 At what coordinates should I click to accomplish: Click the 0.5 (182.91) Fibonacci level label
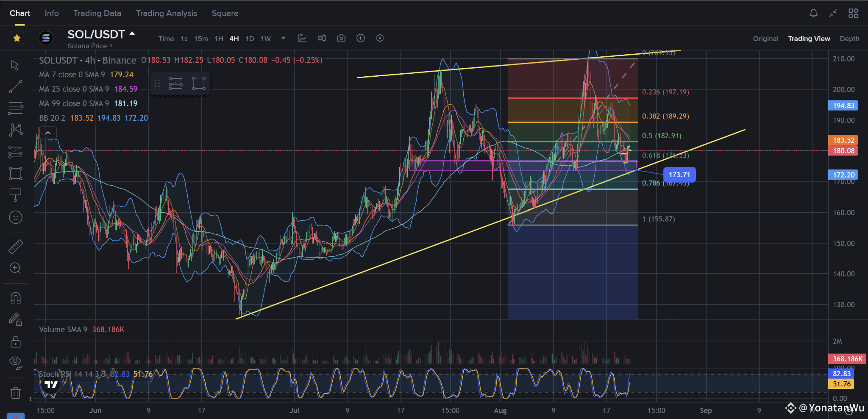pos(662,136)
